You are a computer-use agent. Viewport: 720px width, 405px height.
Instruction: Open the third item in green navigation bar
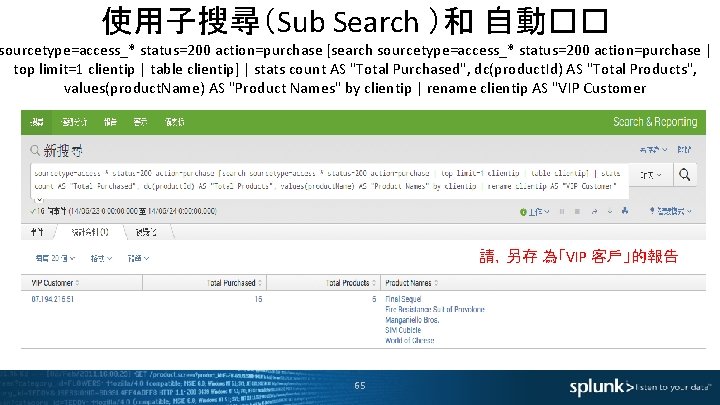coord(110,122)
